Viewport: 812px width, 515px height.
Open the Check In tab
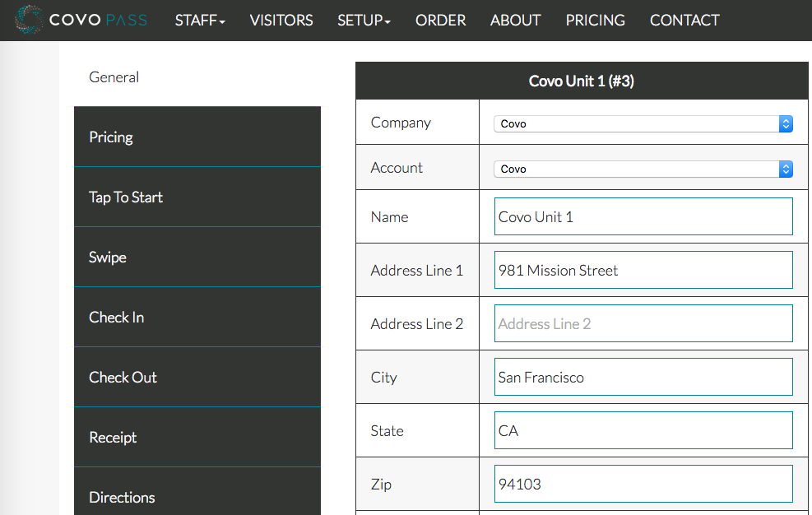pos(197,317)
